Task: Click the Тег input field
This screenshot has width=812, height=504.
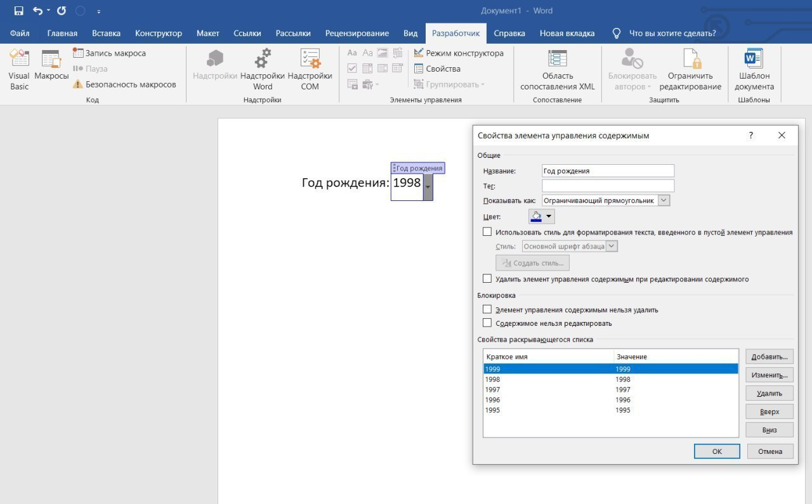Action: coord(608,186)
